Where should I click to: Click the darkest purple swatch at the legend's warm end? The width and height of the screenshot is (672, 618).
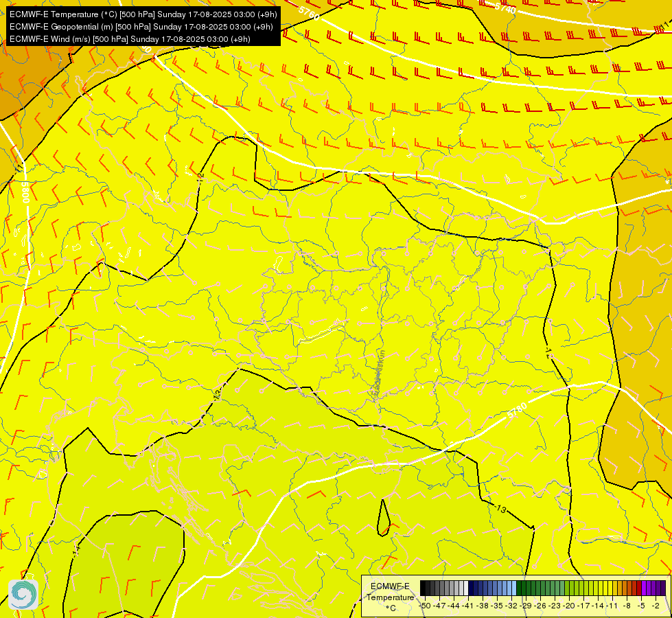[x=663, y=588]
